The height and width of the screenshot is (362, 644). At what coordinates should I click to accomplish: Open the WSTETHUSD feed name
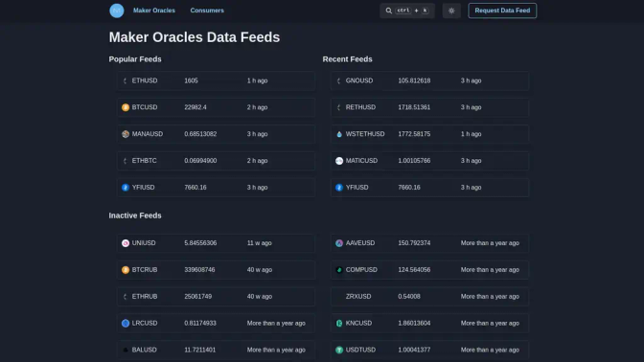(x=365, y=134)
